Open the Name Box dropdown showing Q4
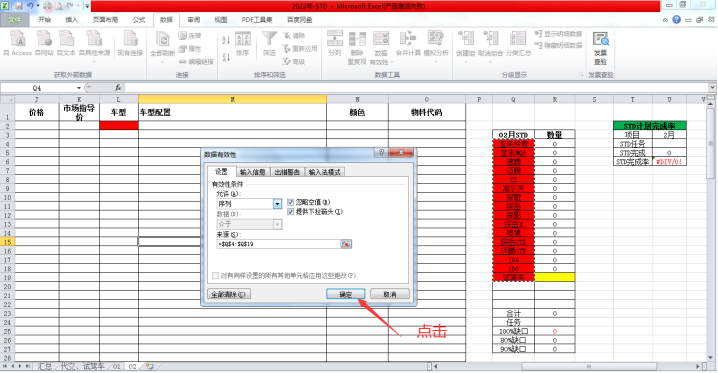Image resolution: width=718 pixels, height=373 pixels. pyautogui.click(x=79, y=88)
